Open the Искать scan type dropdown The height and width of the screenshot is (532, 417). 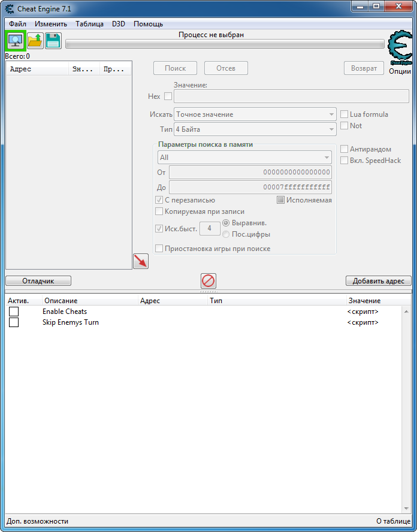pos(255,114)
